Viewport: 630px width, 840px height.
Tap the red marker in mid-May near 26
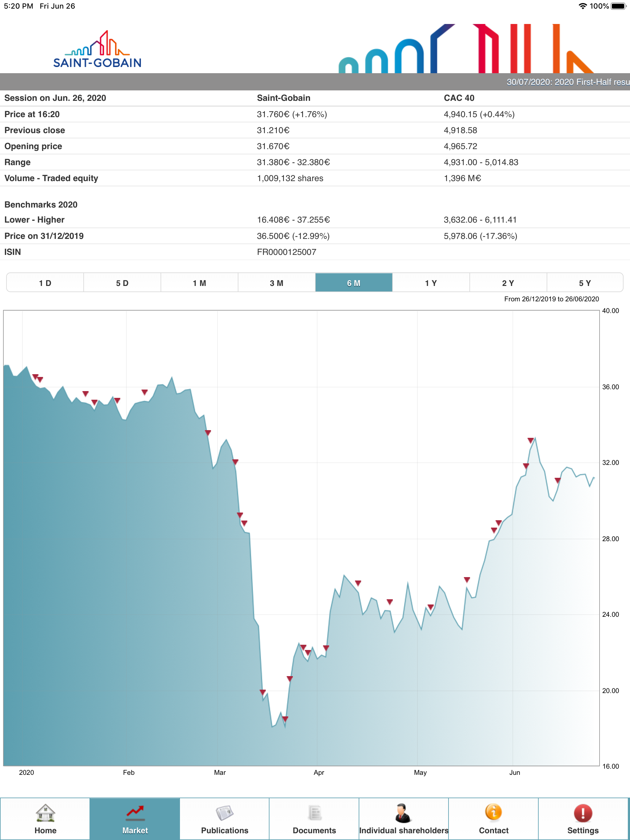(x=467, y=580)
